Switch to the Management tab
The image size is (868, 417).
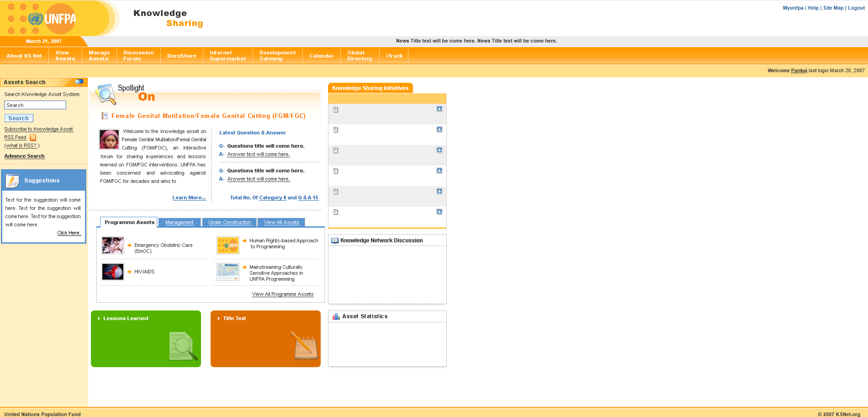click(x=180, y=223)
